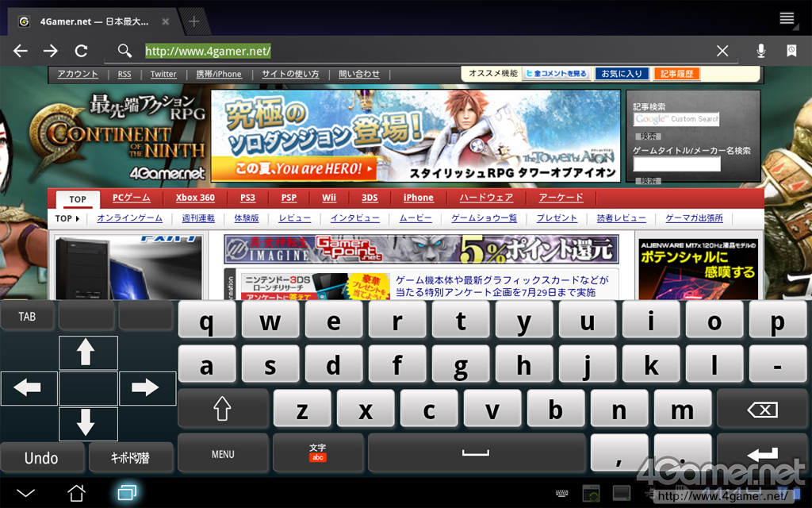Open the 読者レビュー sub-menu link
The image size is (812, 508).
tap(622, 218)
